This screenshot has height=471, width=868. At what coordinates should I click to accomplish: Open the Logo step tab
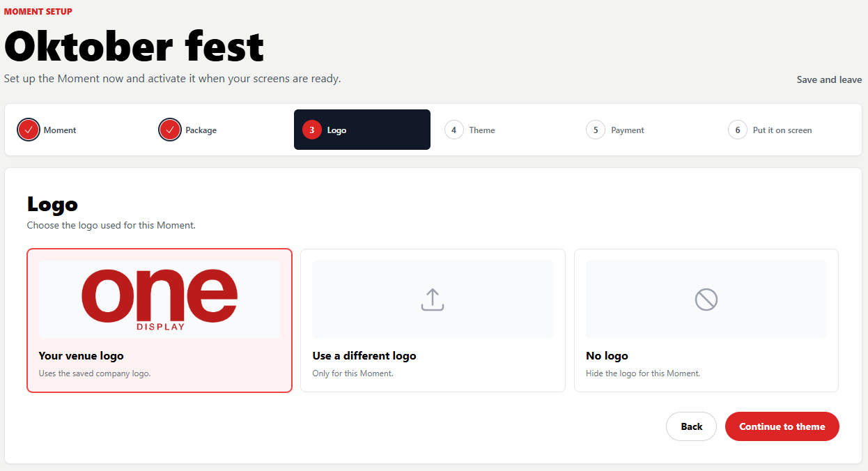tap(362, 130)
